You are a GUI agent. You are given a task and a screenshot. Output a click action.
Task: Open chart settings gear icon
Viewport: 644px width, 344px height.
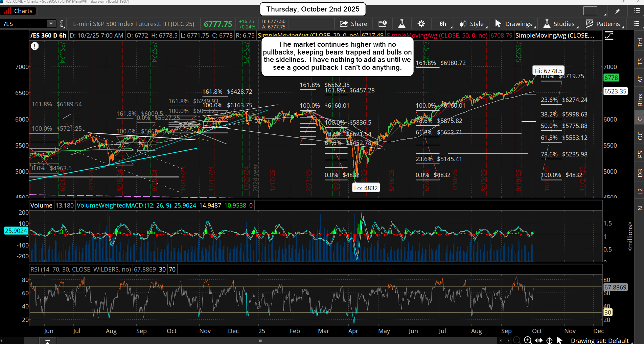pyautogui.click(x=421, y=24)
